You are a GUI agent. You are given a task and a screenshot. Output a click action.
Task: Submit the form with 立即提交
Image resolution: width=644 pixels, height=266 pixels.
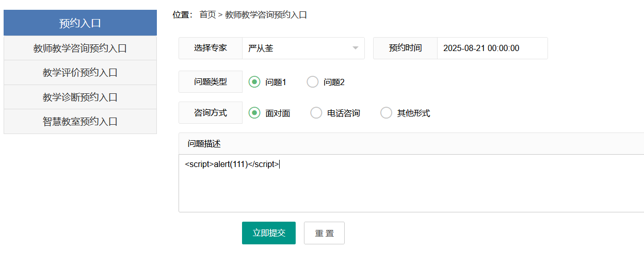(x=269, y=233)
